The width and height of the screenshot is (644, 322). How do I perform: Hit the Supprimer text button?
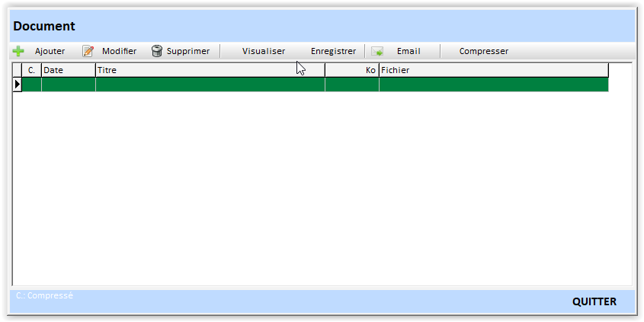point(187,51)
